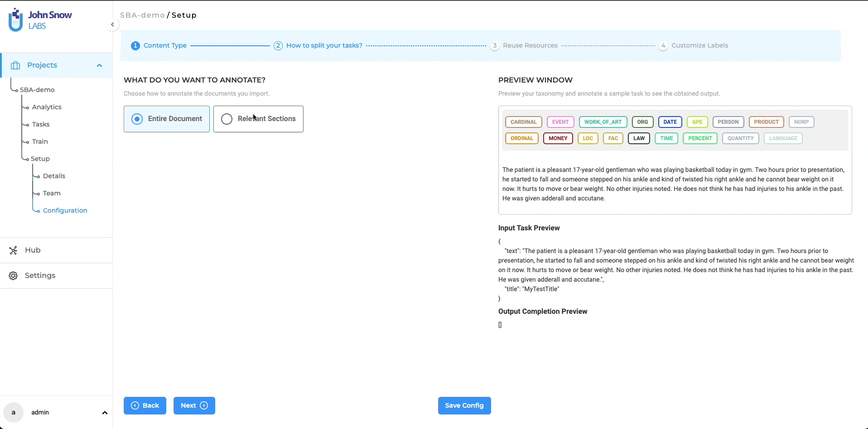Image resolution: width=868 pixels, height=429 pixels.
Task: Select the Relevant Sections radio option
Action: [258, 119]
